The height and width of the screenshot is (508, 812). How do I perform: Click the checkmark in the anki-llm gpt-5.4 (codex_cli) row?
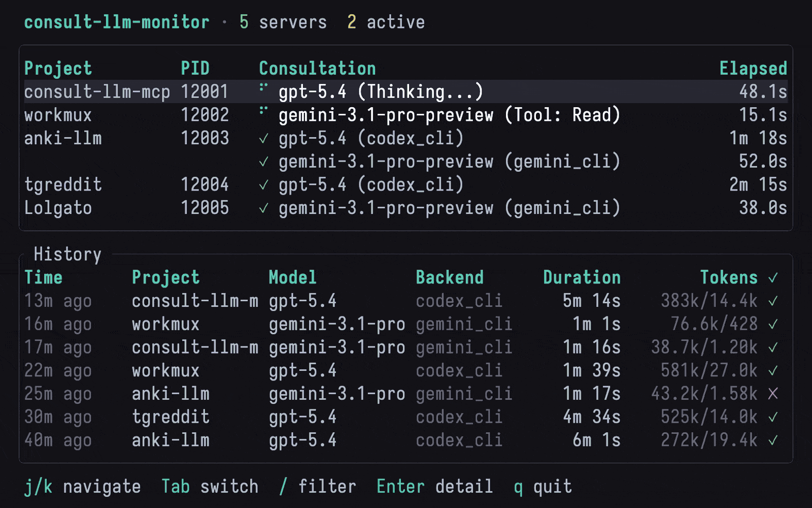[263, 139]
